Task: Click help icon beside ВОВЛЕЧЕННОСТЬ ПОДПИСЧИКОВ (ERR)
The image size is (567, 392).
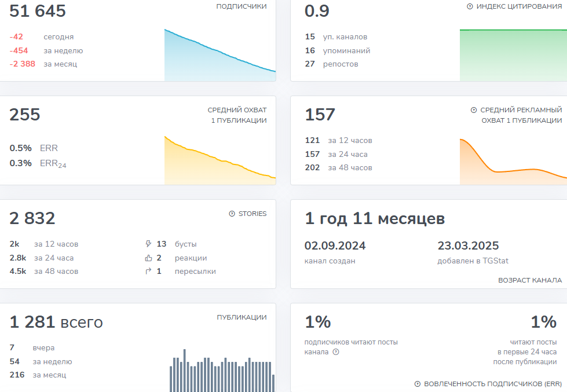Action: [418, 384]
